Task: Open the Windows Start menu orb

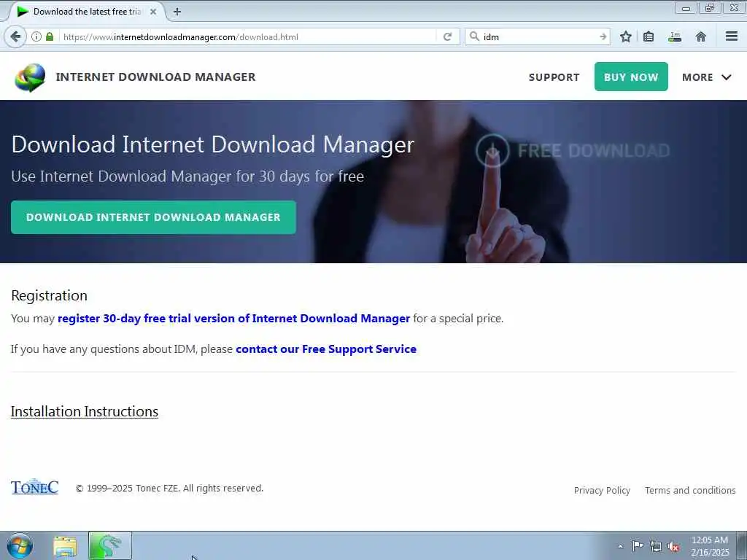Action: [x=20, y=545]
